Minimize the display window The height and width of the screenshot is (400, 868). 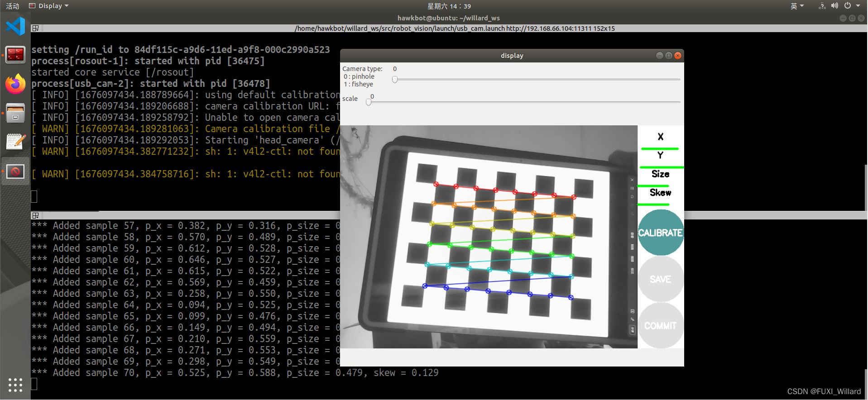pyautogui.click(x=659, y=56)
